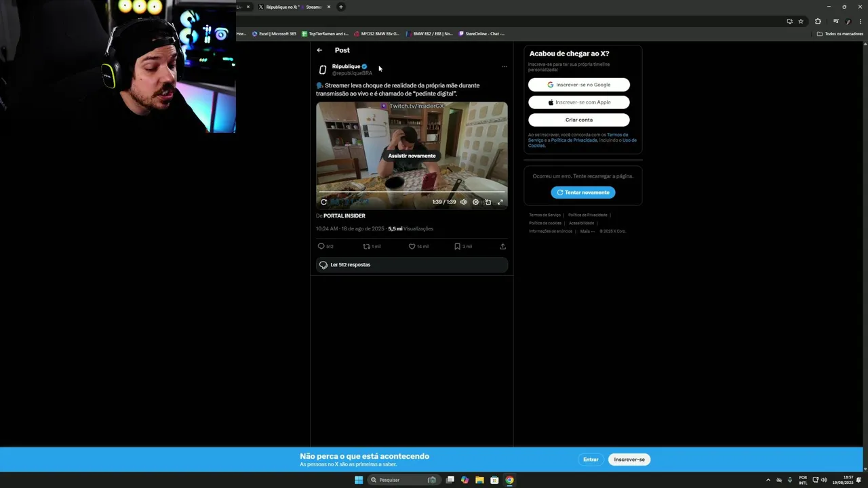The image size is (868, 488).
Task: Open the post's three-dot more menu
Action: [504, 66]
